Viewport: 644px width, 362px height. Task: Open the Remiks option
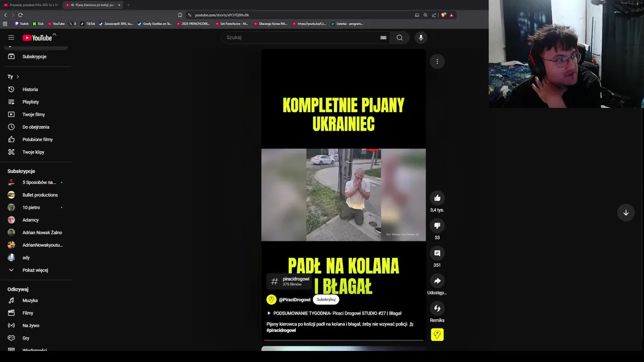click(437, 309)
